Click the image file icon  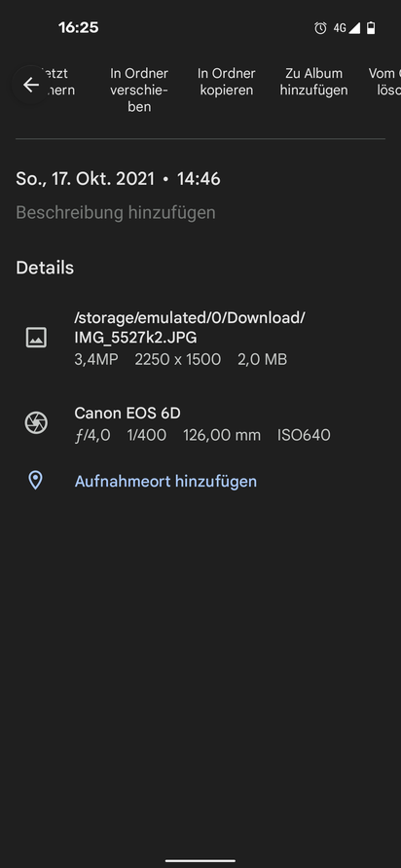[36, 337]
